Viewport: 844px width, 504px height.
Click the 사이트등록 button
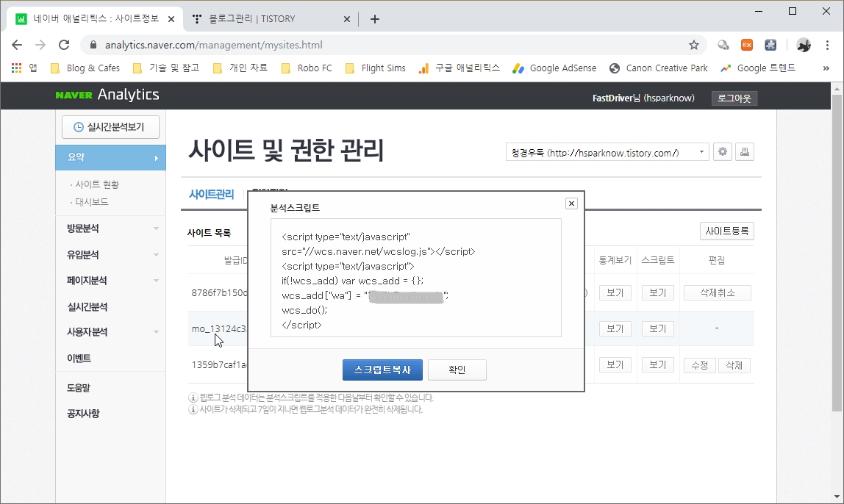(726, 231)
